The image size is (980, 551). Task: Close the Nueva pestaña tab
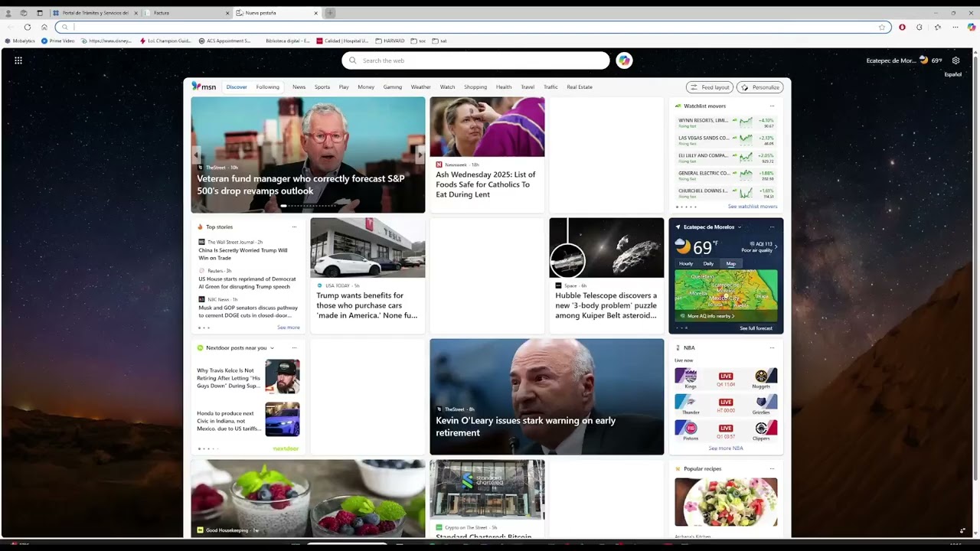pos(315,13)
